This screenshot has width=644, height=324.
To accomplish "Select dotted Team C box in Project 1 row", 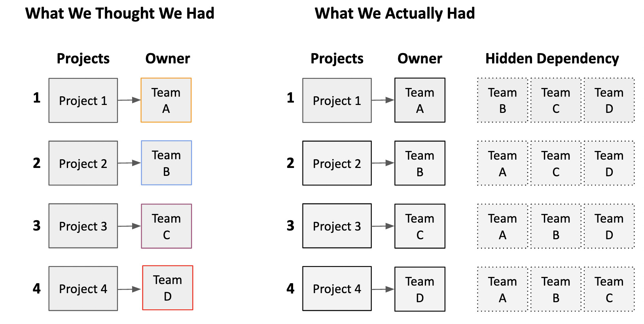I will pyautogui.click(x=556, y=100).
